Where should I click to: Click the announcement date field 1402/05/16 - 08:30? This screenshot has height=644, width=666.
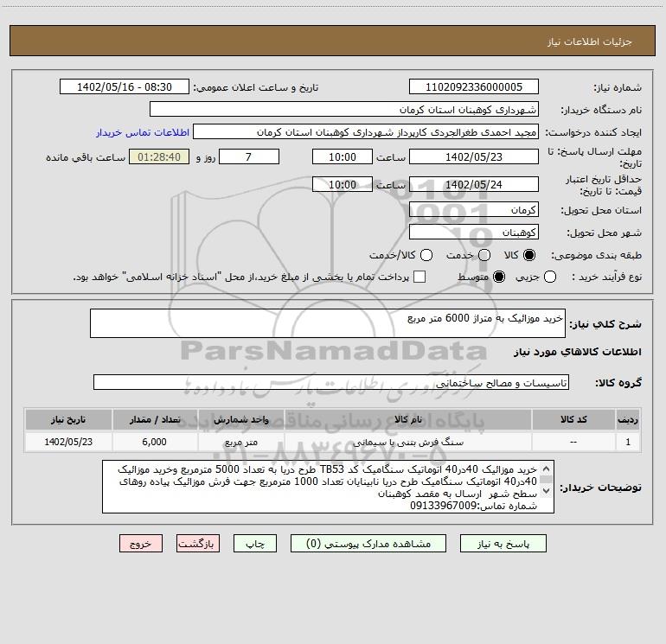[x=124, y=87]
